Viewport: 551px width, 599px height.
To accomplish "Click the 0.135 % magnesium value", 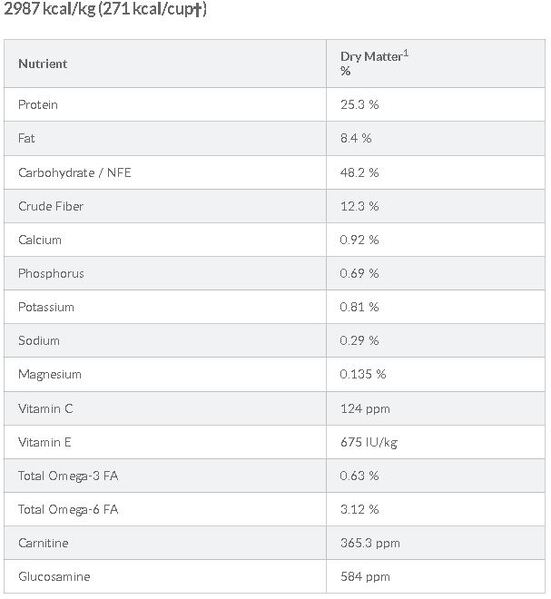I will [x=363, y=374].
